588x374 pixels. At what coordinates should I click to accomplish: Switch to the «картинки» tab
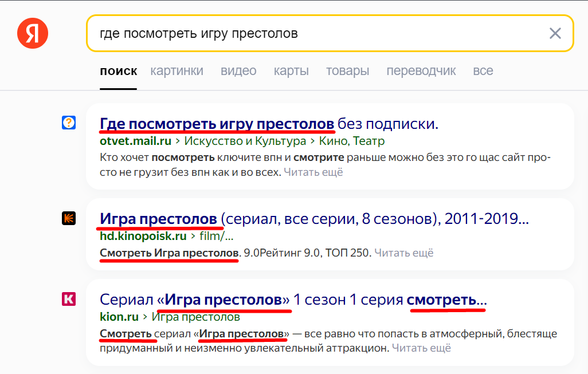click(x=177, y=71)
